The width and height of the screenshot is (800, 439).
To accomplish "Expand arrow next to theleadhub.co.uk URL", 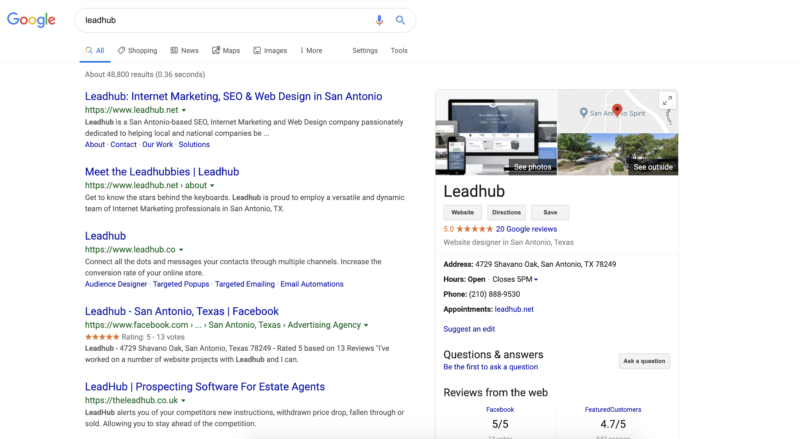I will (183, 401).
